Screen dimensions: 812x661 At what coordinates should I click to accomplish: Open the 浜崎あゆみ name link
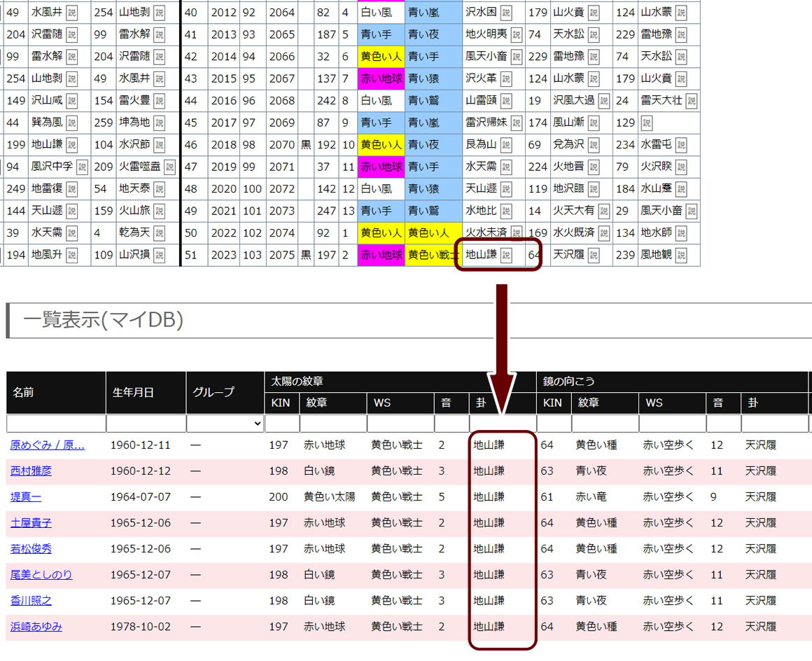[36, 627]
